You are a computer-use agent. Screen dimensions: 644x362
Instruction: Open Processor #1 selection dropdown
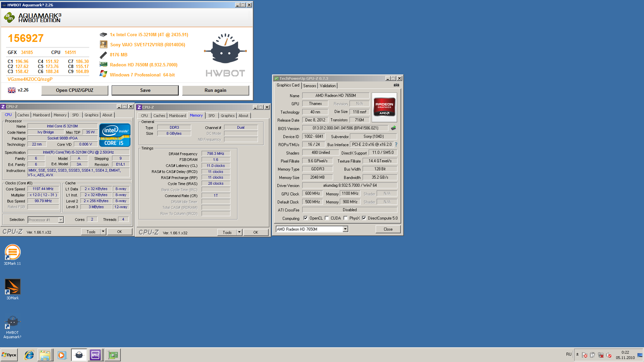[x=46, y=220]
